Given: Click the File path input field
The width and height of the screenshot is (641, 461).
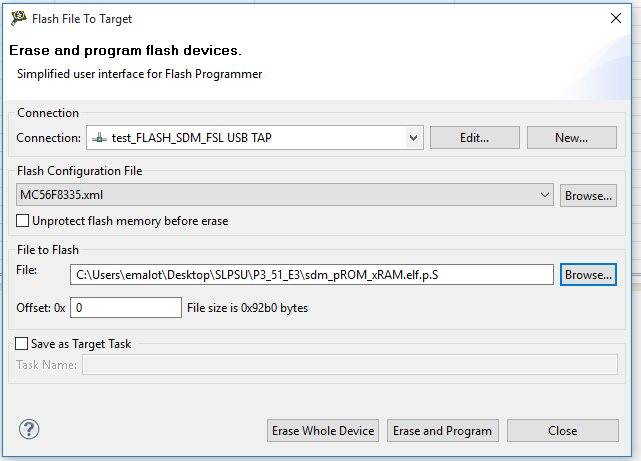Looking at the screenshot, I should coord(312,274).
